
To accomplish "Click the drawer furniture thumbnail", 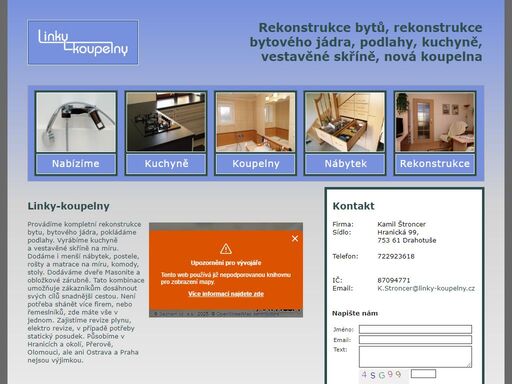I will click(345, 122).
